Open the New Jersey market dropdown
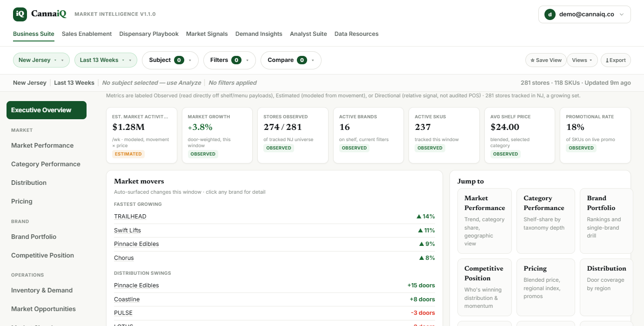The width and height of the screenshot is (644, 326). point(41,60)
